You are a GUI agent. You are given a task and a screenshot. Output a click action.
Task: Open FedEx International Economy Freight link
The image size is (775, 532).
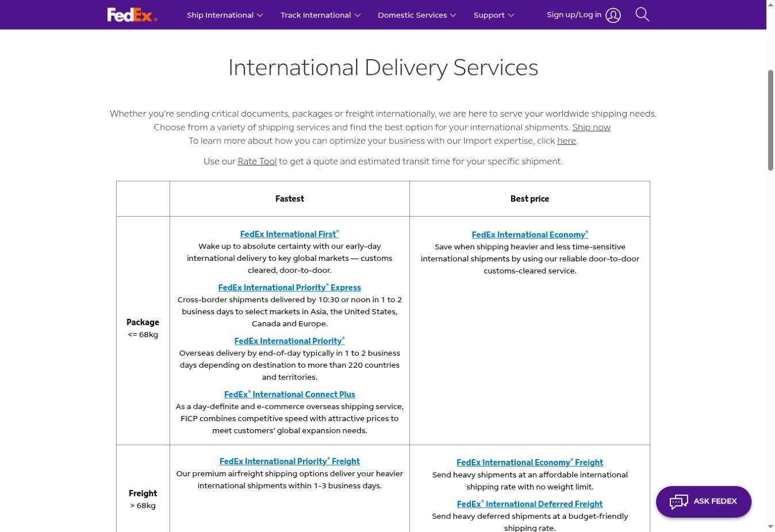[530, 462]
